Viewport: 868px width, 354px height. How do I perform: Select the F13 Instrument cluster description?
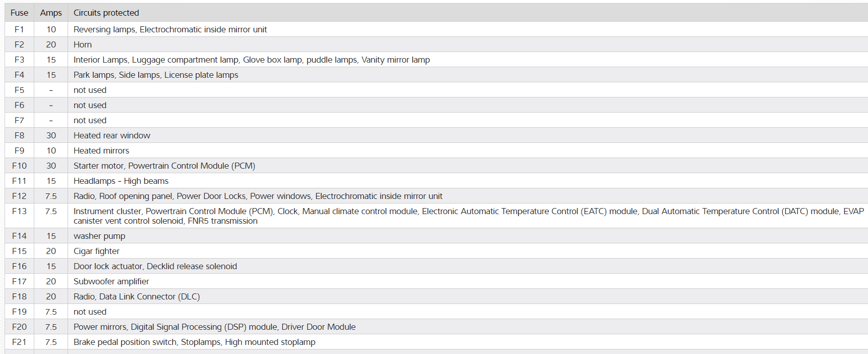click(x=468, y=216)
